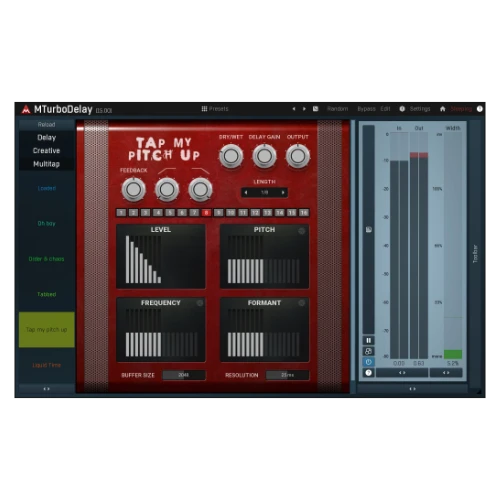Select the Creative category tab
500x500 pixels.
pyautogui.click(x=46, y=151)
